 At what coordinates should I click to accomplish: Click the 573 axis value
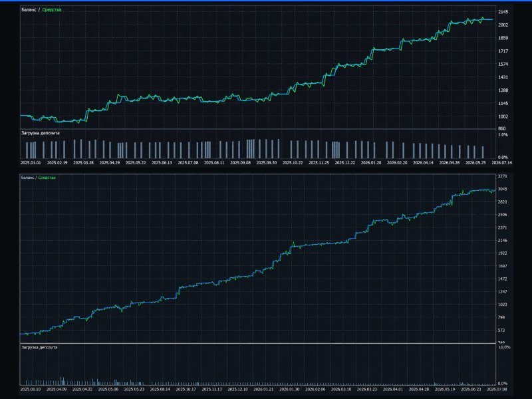click(x=501, y=330)
